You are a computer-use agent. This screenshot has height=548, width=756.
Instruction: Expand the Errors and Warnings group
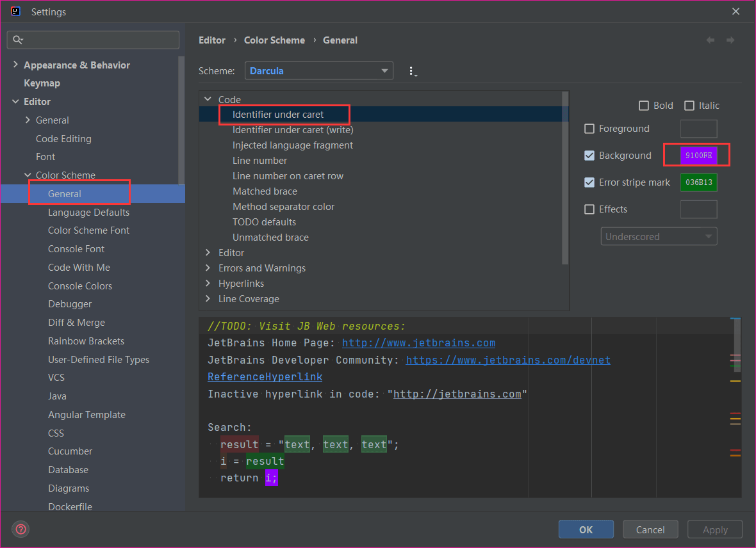208,268
